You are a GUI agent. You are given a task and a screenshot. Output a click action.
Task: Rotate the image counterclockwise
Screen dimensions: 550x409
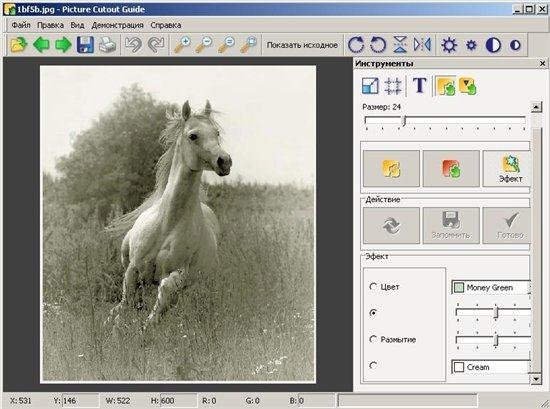[378, 45]
